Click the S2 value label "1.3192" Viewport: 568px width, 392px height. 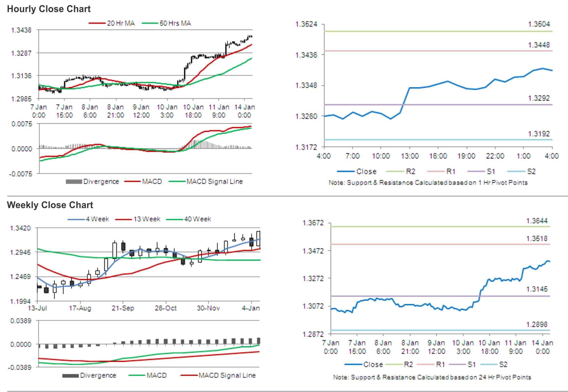(539, 134)
